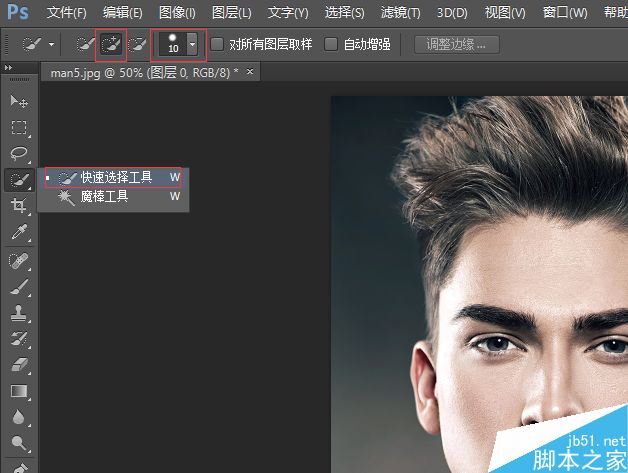Expand the toolbar's double-arrow toggle
The image size is (628, 473).
click(8, 68)
